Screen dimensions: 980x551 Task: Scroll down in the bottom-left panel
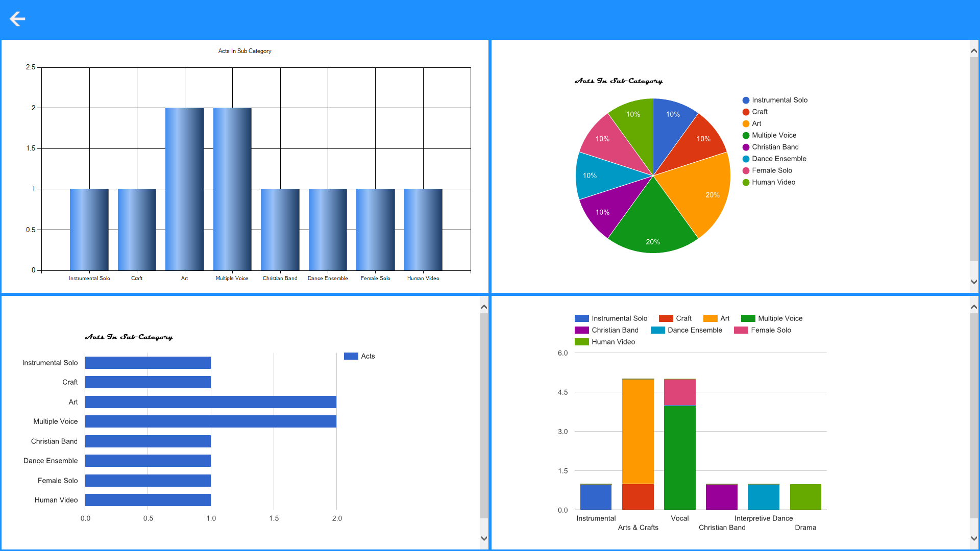click(483, 538)
